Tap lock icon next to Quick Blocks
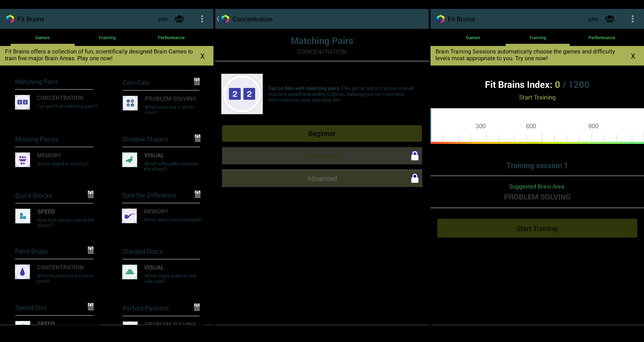Viewport: 644px width, 342px height. [91, 194]
